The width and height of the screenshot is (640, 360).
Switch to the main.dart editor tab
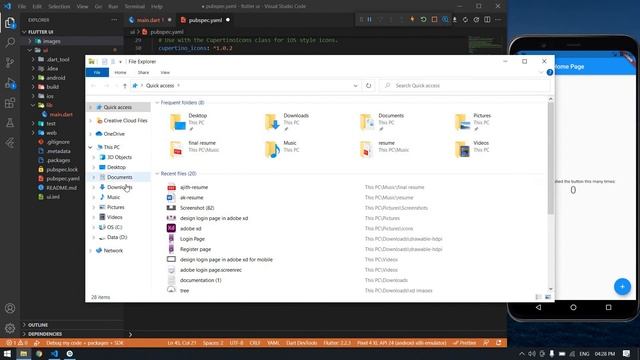150,20
